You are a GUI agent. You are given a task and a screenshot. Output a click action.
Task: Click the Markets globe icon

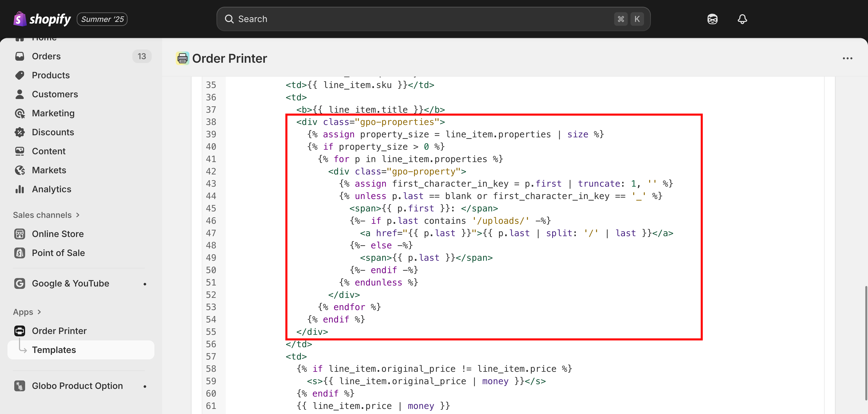[x=20, y=170]
